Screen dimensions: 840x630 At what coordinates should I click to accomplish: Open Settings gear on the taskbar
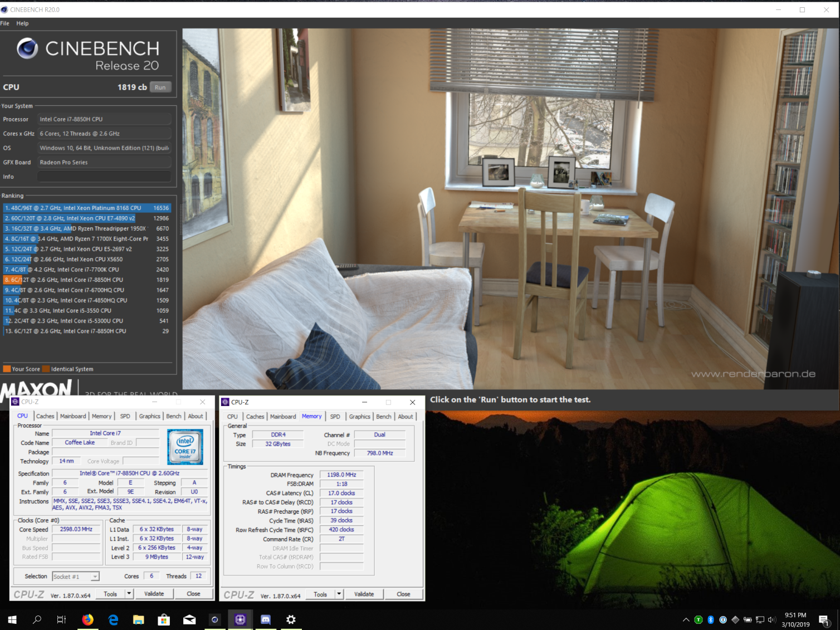click(x=291, y=619)
